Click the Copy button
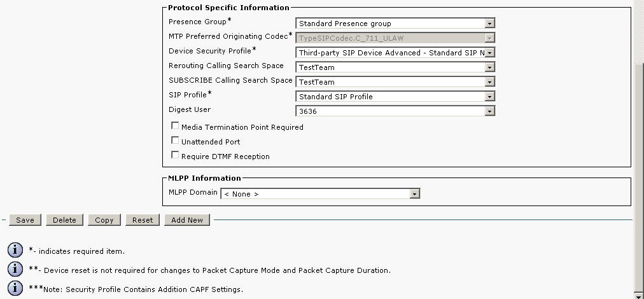644x299 pixels. [x=104, y=220]
